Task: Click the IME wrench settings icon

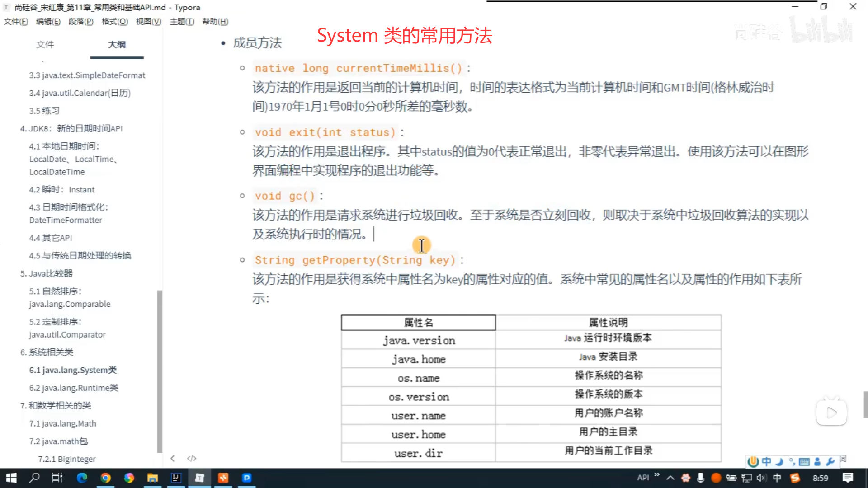Action: (x=830, y=461)
